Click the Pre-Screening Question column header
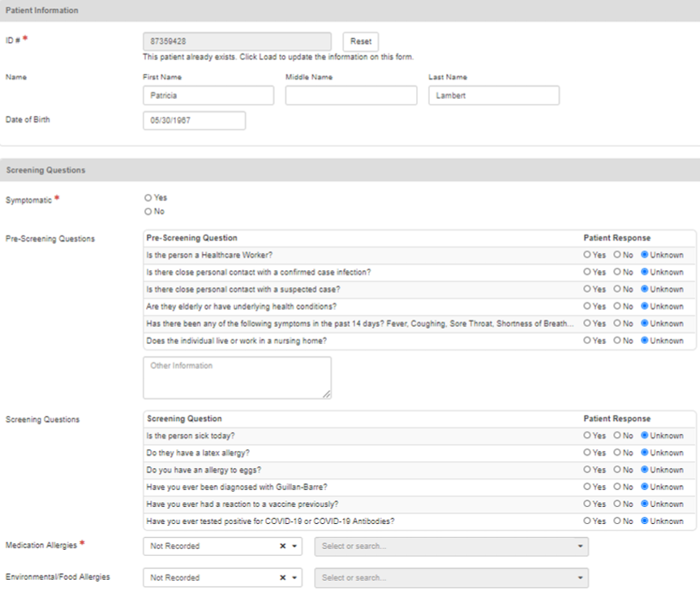This screenshot has height=601, width=700. [x=192, y=238]
